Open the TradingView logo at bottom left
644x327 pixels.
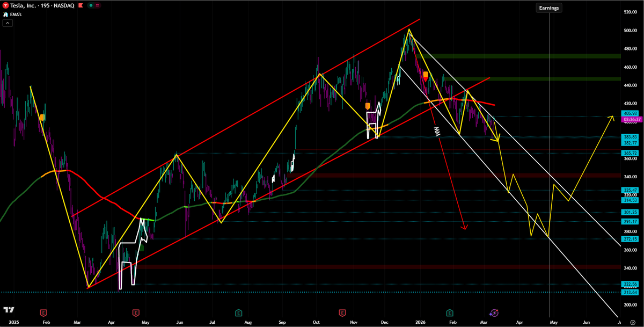pos(8,310)
